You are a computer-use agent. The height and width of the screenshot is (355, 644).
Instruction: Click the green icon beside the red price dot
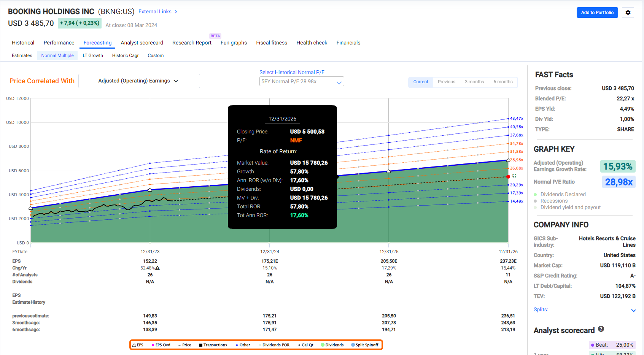514,176
